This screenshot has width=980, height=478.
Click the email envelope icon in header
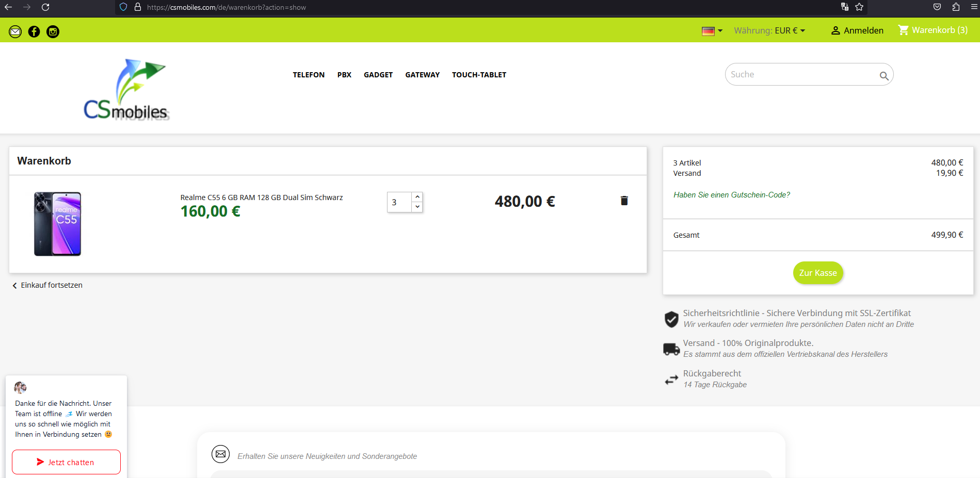click(x=15, y=32)
